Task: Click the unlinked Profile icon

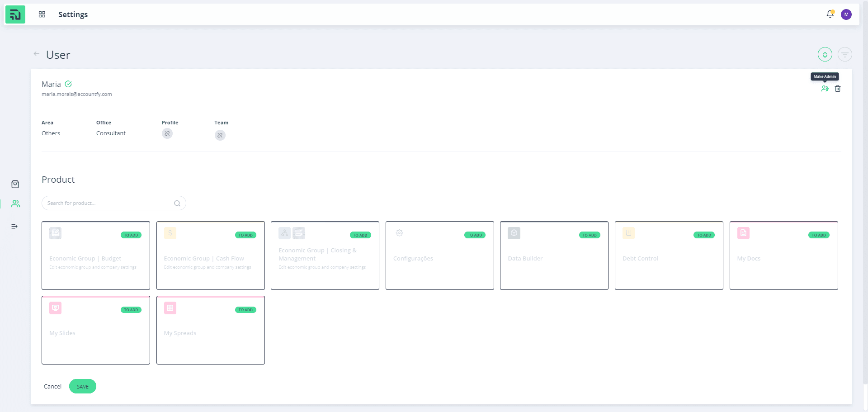Action: (x=167, y=133)
